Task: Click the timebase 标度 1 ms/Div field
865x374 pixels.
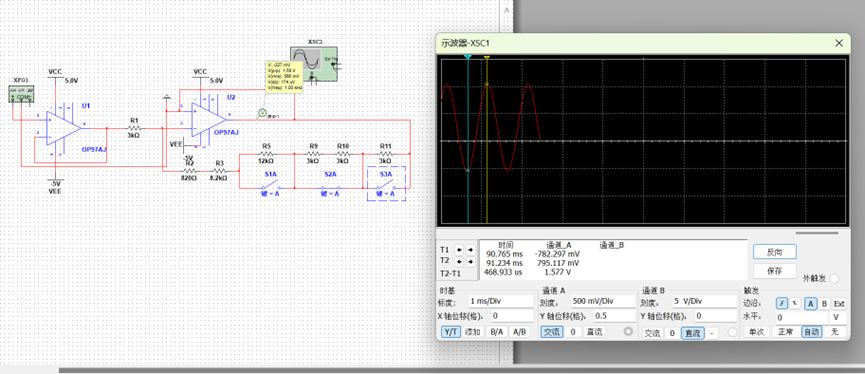Action: click(x=500, y=301)
